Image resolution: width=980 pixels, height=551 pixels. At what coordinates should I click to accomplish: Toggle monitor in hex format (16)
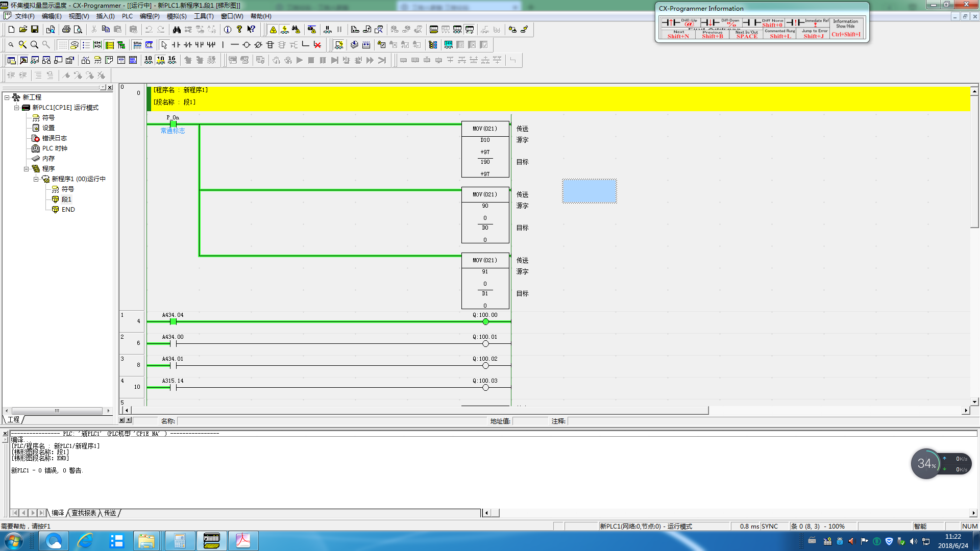(x=172, y=60)
